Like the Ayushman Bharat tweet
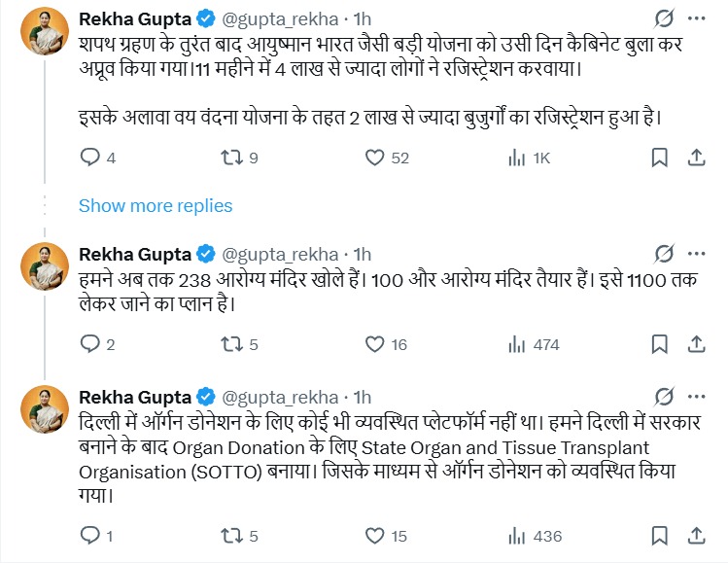 [x=374, y=158]
